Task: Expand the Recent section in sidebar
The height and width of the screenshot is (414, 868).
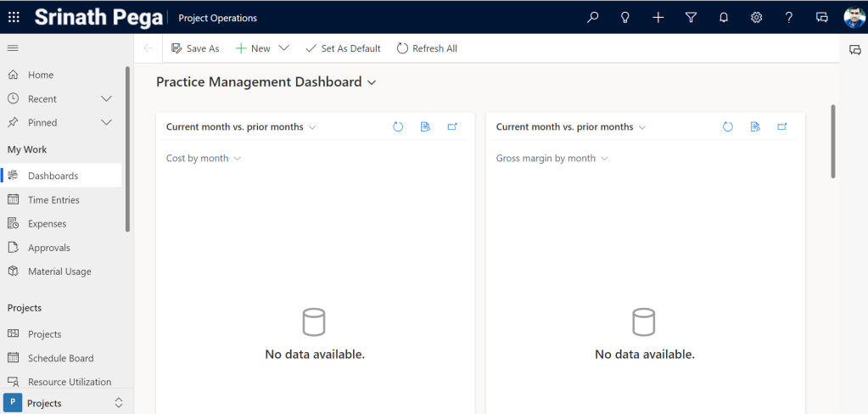Action: pos(106,98)
